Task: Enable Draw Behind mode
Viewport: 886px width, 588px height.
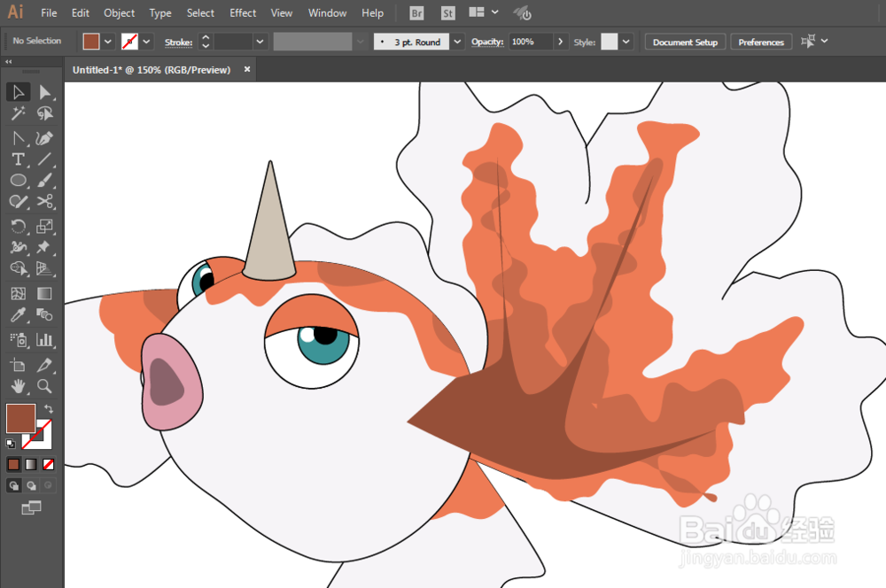Action: click(31, 485)
